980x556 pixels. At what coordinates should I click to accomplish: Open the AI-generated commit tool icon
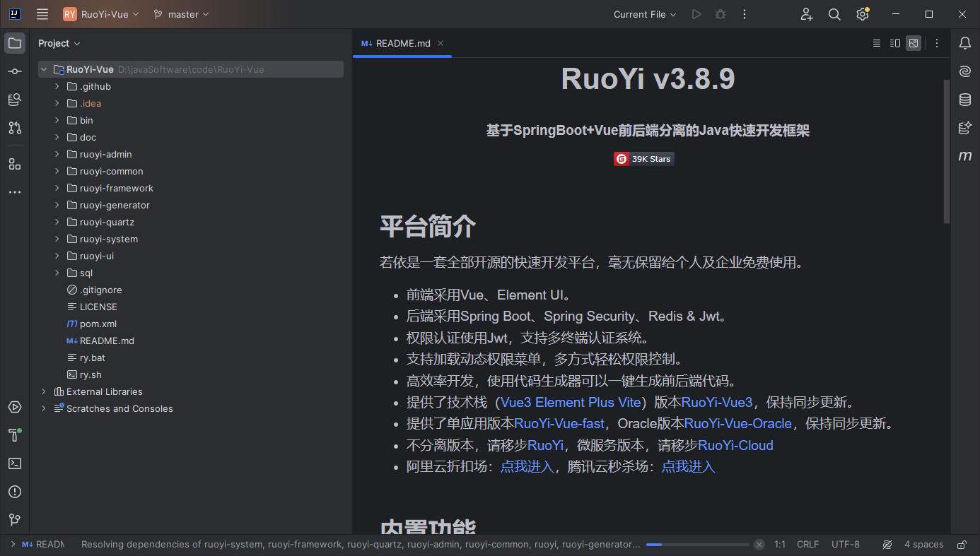(x=965, y=128)
